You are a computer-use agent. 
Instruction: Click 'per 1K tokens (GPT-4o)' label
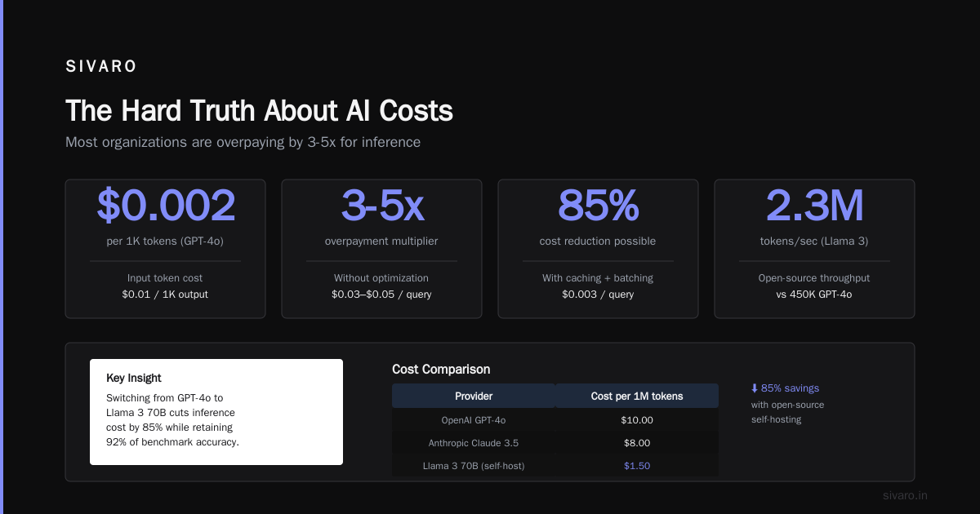coord(166,241)
